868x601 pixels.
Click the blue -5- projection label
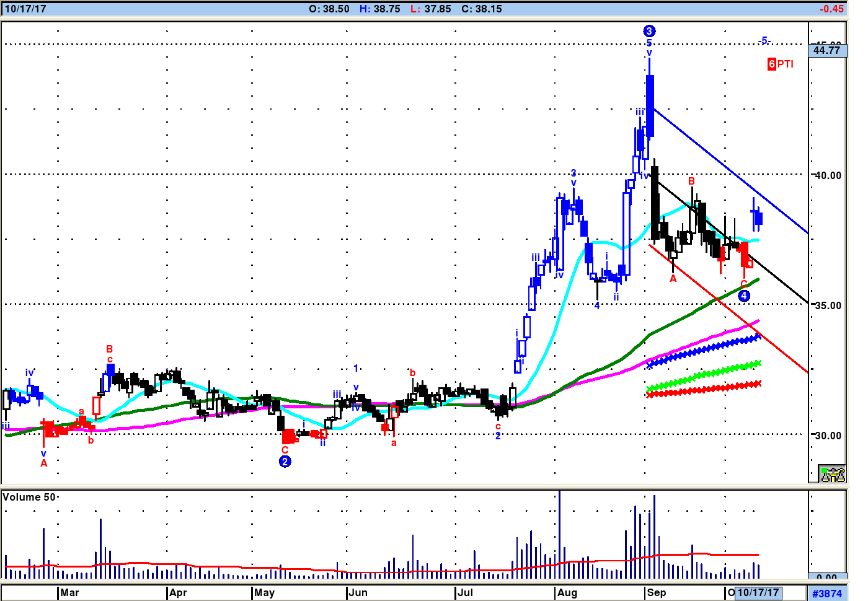point(764,41)
